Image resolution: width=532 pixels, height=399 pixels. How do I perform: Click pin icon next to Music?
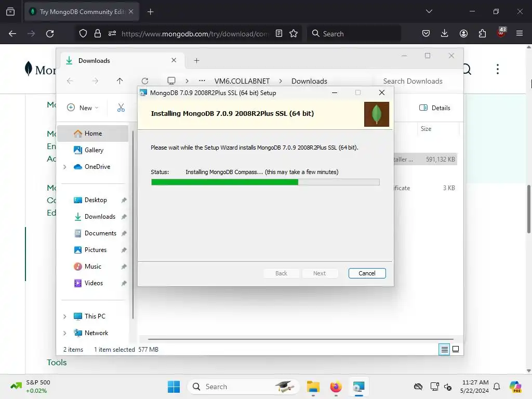tap(124, 267)
